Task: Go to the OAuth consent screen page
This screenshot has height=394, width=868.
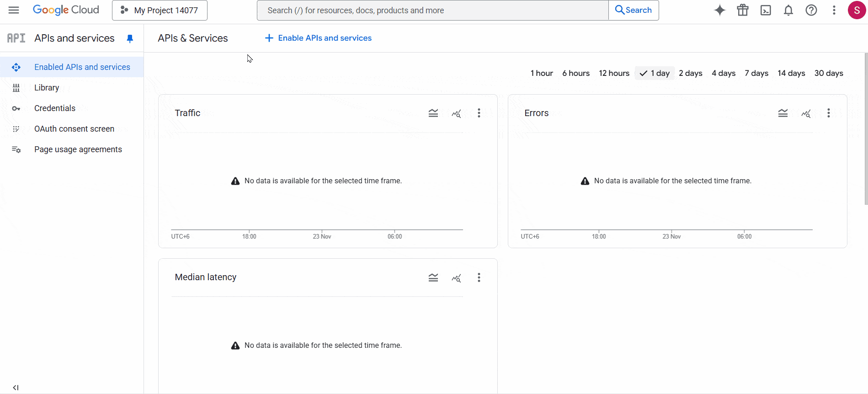Action: (x=74, y=129)
